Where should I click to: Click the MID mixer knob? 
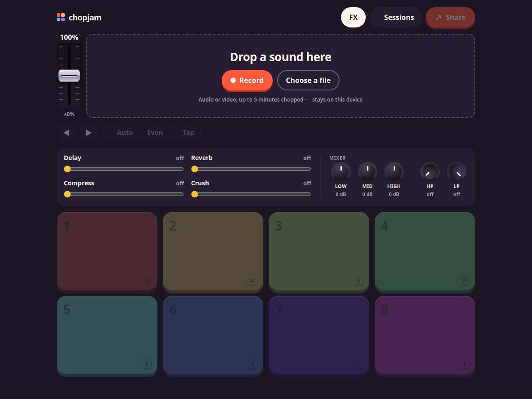pyautogui.click(x=368, y=172)
